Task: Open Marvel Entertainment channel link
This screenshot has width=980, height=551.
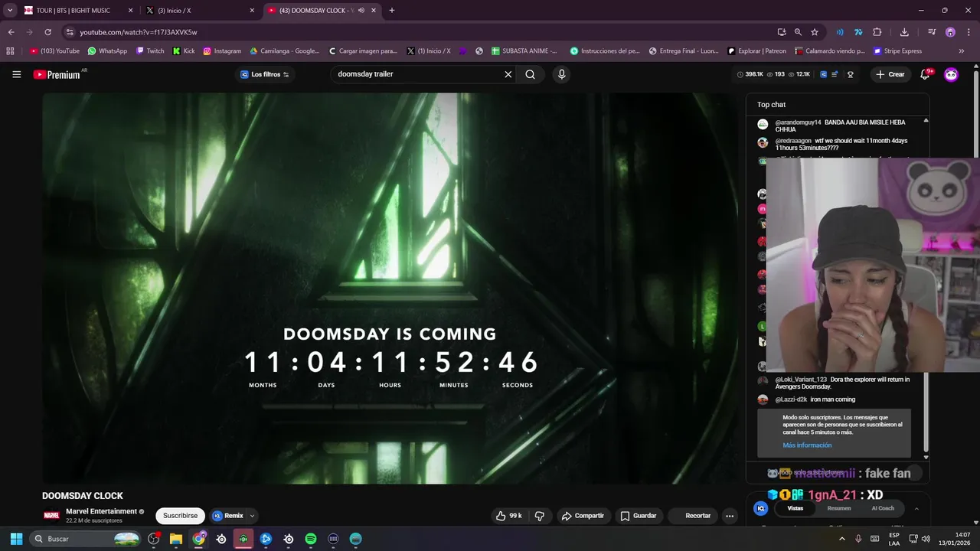Action: (101, 511)
